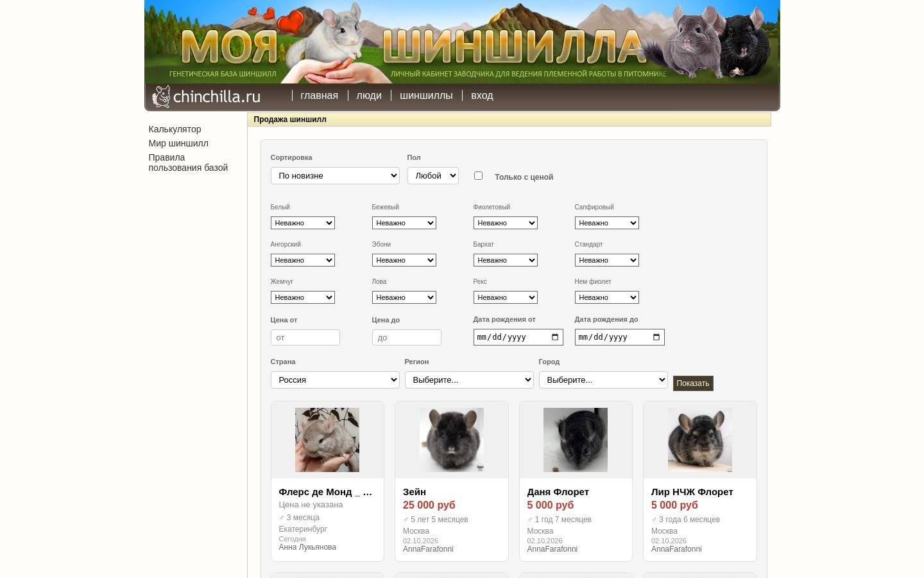924x578 pixels.
Task: Open the 'Нем фиолет' filter dropdown
Action: (607, 297)
